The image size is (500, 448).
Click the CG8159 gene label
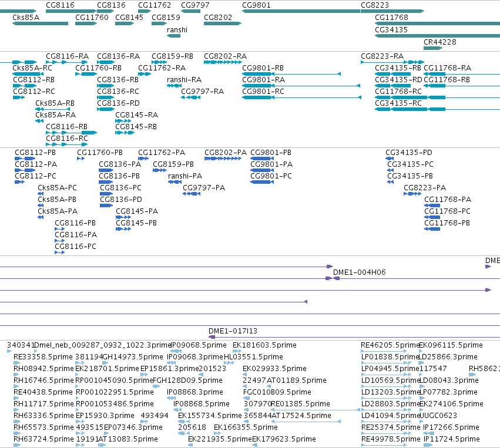(166, 17)
